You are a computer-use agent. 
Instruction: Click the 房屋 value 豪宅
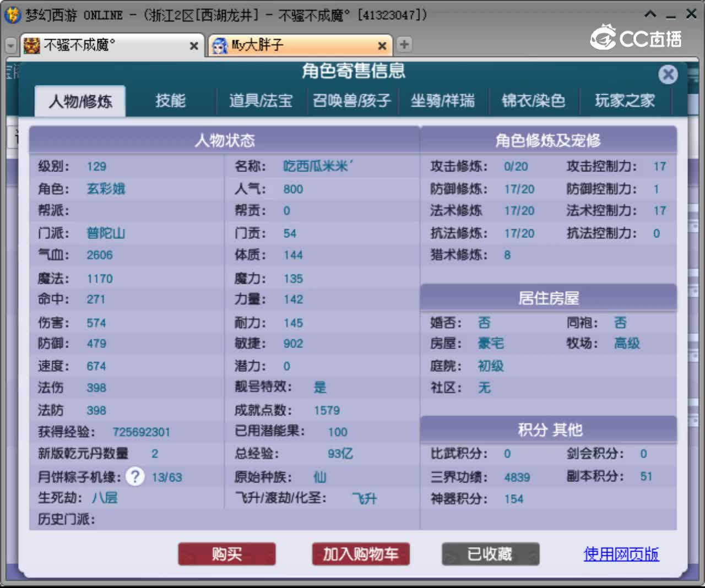coord(491,344)
